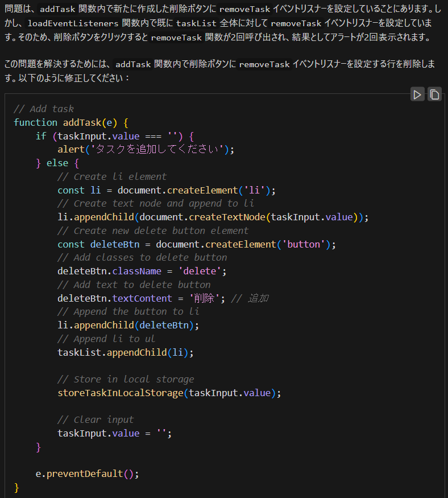Click the taskList.appendChild(li) line
Viewport: 448px width, 498px height.
(x=125, y=352)
